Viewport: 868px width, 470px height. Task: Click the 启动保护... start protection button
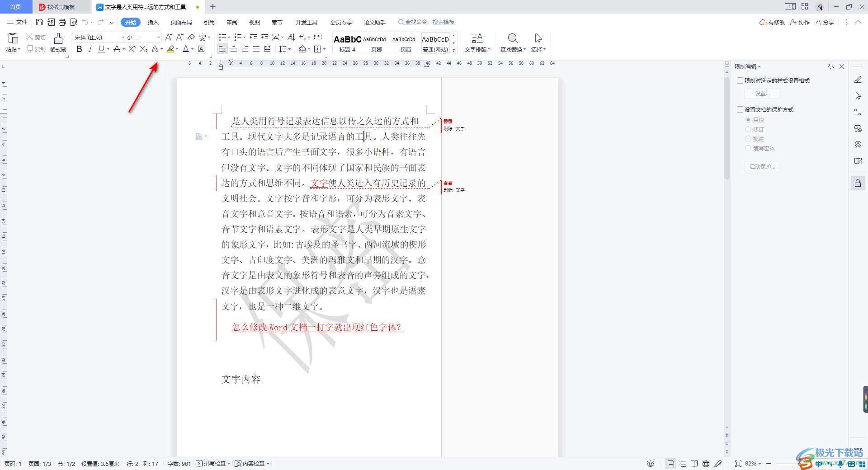pyautogui.click(x=762, y=167)
